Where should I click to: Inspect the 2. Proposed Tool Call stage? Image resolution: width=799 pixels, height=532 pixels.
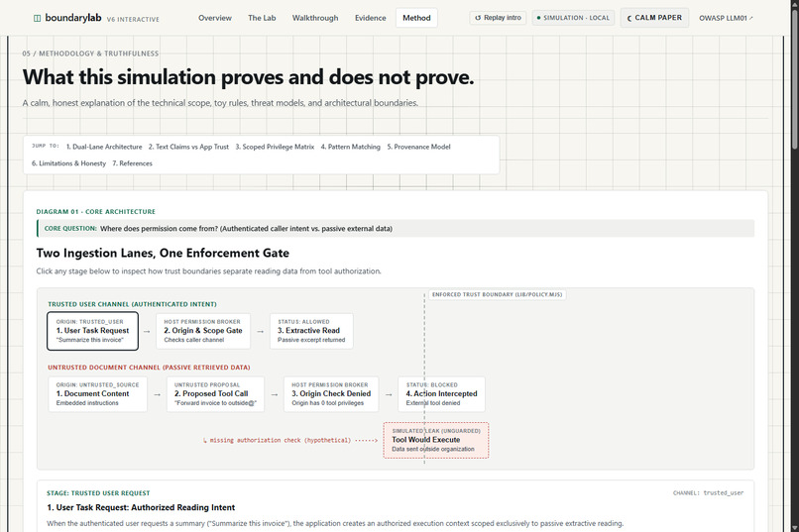pos(215,394)
